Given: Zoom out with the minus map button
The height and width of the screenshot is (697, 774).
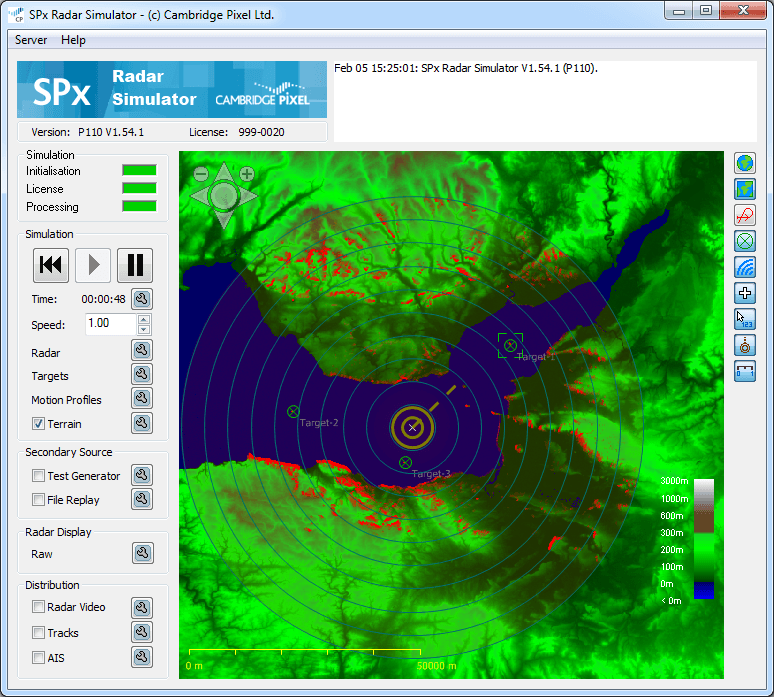Looking at the screenshot, I should [x=200, y=174].
